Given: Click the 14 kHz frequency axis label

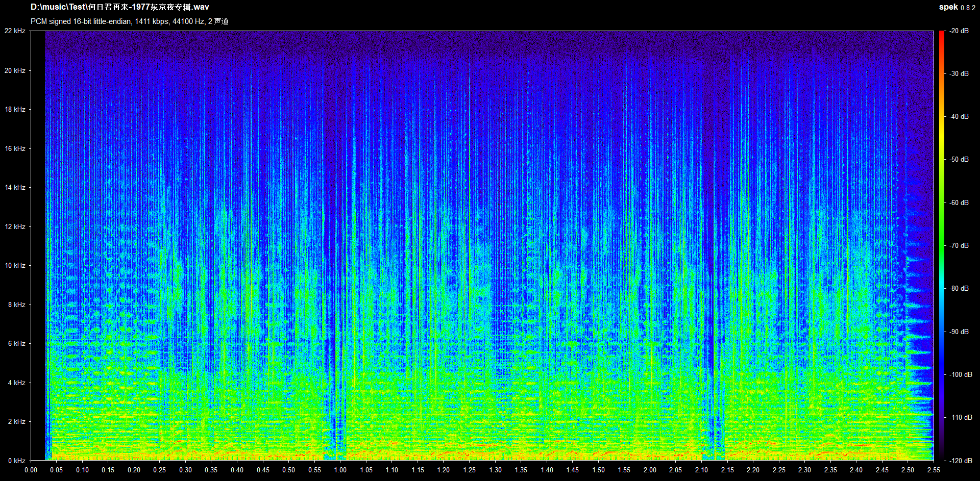Looking at the screenshot, I should (15, 187).
